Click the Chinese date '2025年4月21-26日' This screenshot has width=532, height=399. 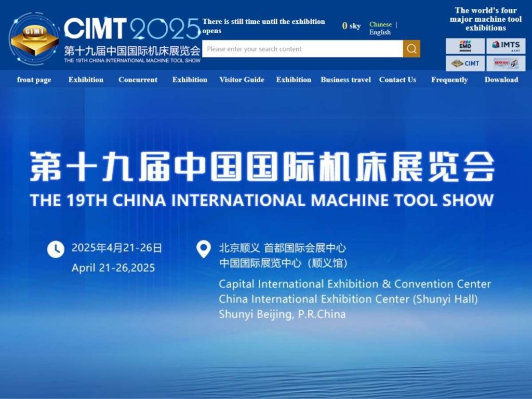(117, 248)
